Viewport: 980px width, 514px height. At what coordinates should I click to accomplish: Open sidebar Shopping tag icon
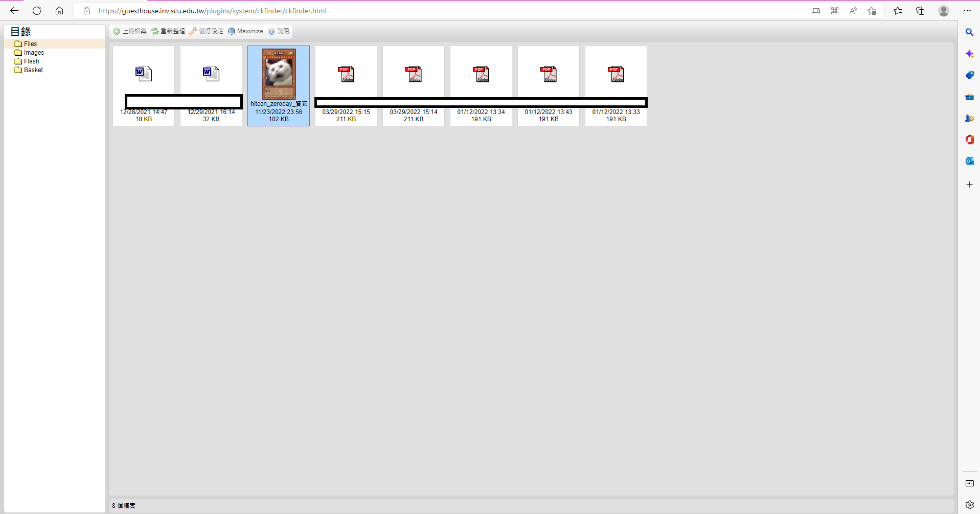[969, 75]
